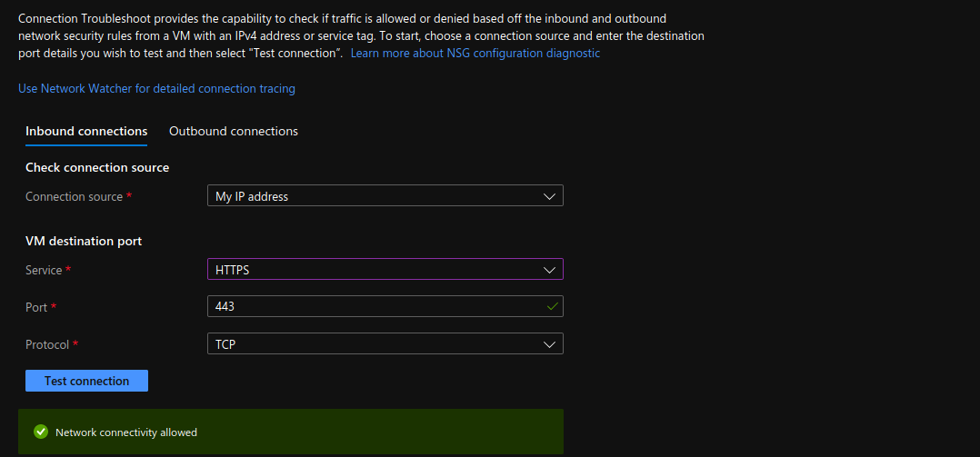Click the Port input field showing 443
This screenshot has width=980, height=457.
click(385, 306)
